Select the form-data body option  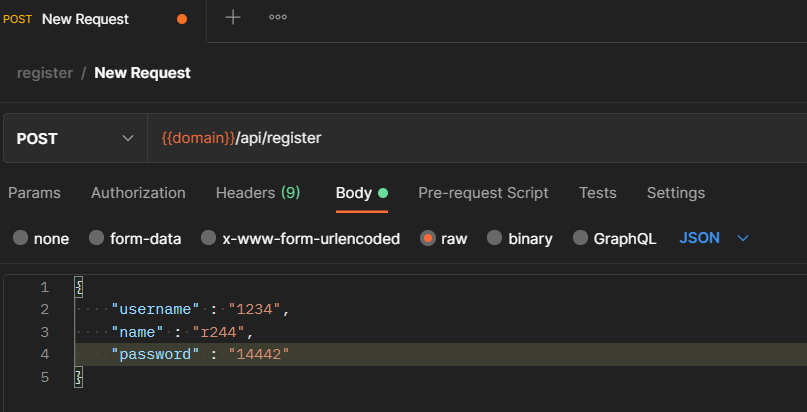point(96,239)
